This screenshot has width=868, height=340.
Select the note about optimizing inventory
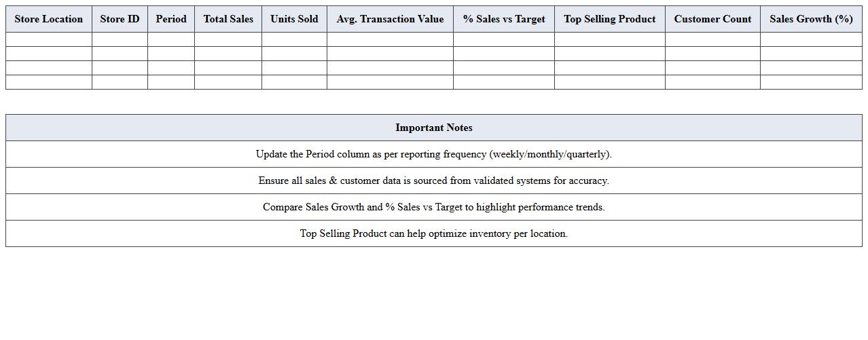click(x=434, y=233)
